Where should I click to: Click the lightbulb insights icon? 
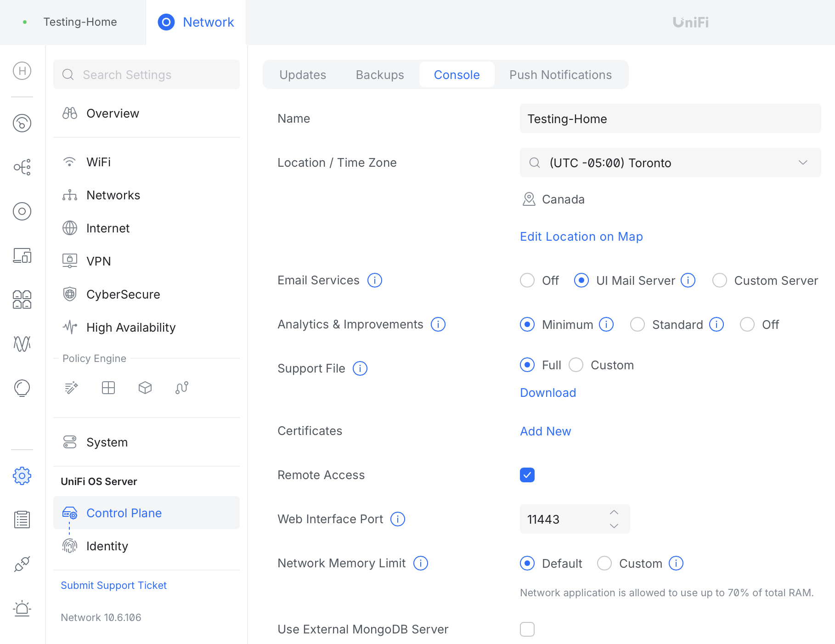click(x=22, y=388)
